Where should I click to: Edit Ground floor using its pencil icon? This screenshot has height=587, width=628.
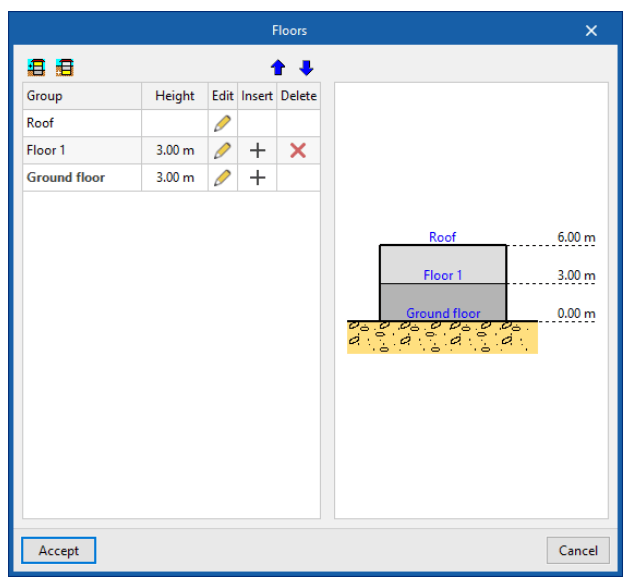point(222,178)
